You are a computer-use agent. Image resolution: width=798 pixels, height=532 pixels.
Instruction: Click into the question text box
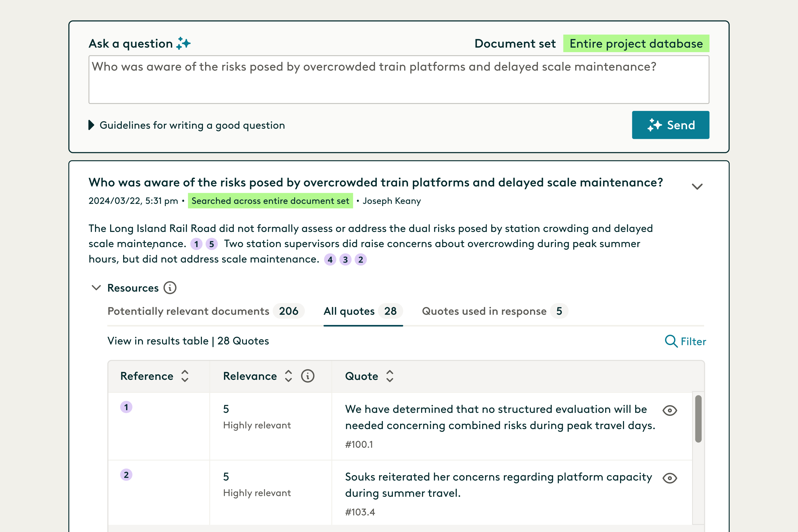coord(399,80)
